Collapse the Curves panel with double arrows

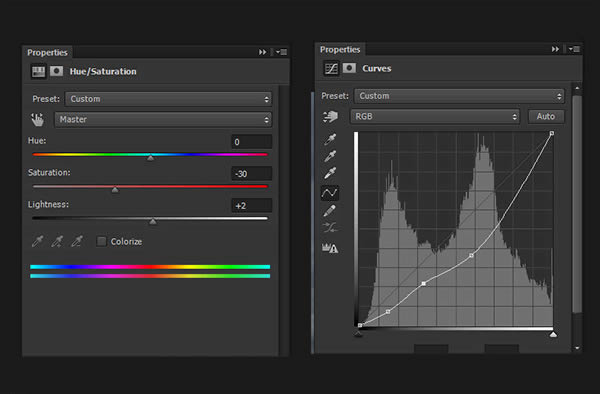click(555, 49)
